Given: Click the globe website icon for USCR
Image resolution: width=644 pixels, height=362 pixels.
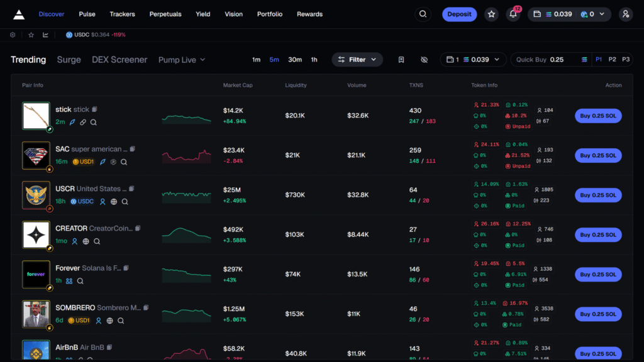Looking at the screenshot, I should pyautogui.click(x=114, y=202).
